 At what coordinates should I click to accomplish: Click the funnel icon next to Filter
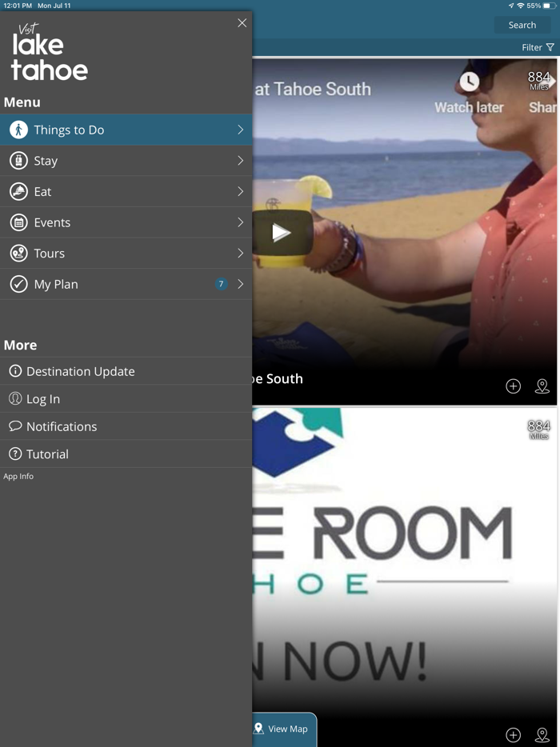tap(550, 48)
